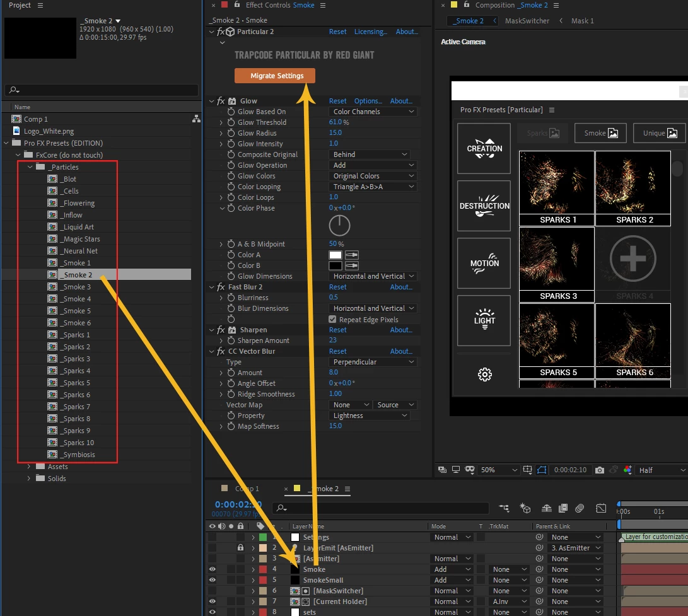
Task: Open the DESTRUCTION preset category
Action: tap(484, 206)
